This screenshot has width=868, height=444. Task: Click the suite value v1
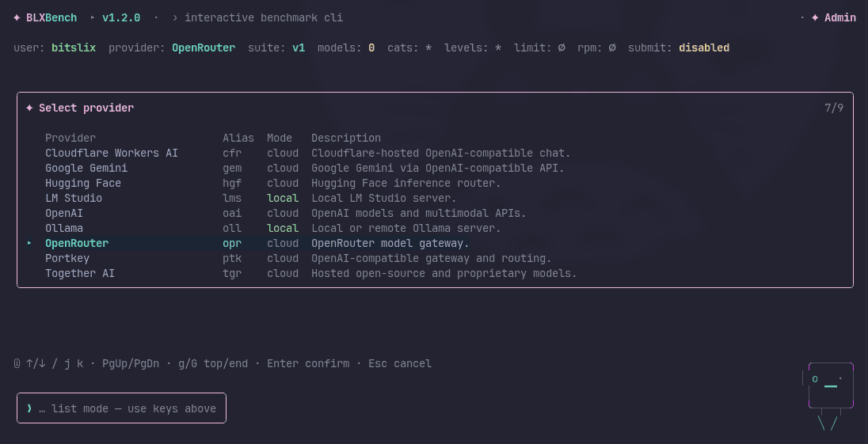299,48
